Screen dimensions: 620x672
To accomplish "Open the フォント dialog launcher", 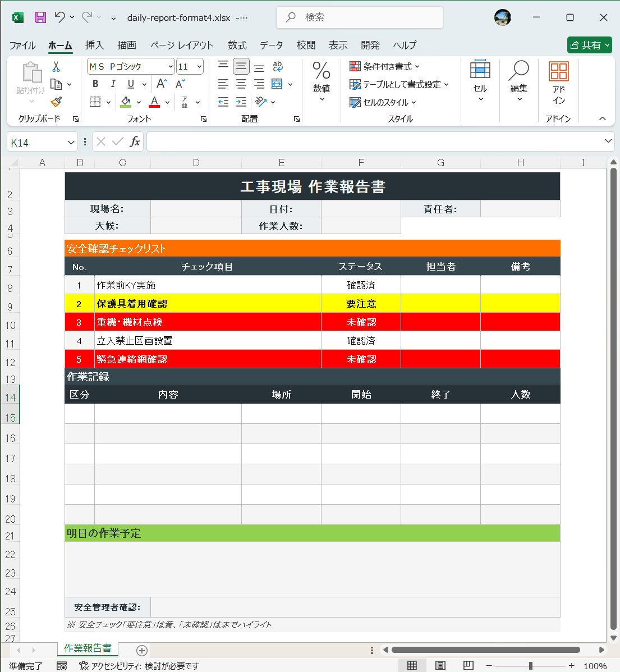I will coord(204,119).
